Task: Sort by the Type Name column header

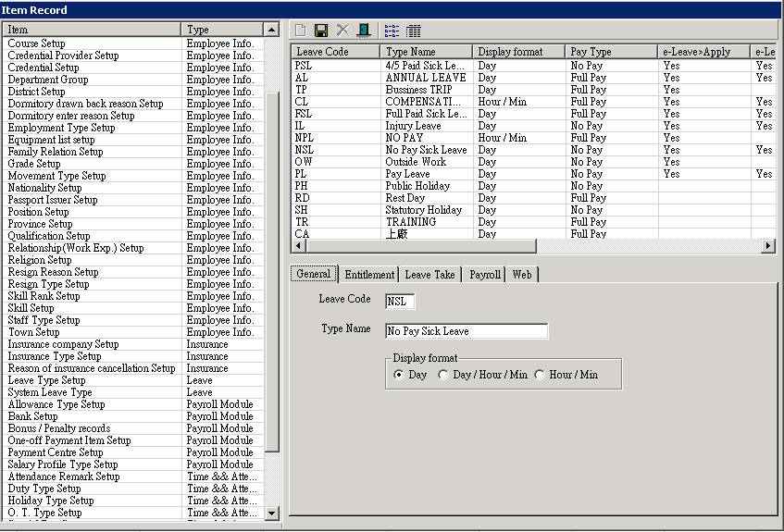Action: pyautogui.click(x=426, y=52)
